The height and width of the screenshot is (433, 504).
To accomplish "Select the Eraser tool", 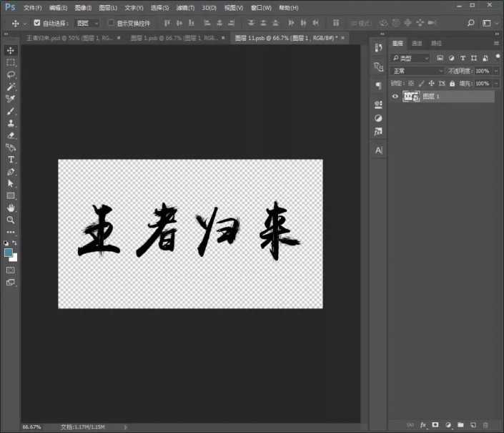I will [x=11, y=135].
